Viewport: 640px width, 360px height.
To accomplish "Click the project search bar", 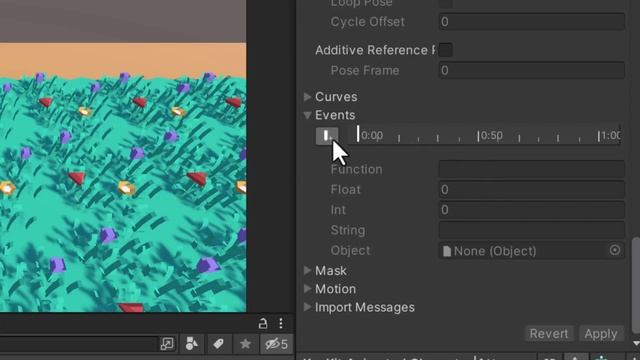I will click(x=78, y=344).
